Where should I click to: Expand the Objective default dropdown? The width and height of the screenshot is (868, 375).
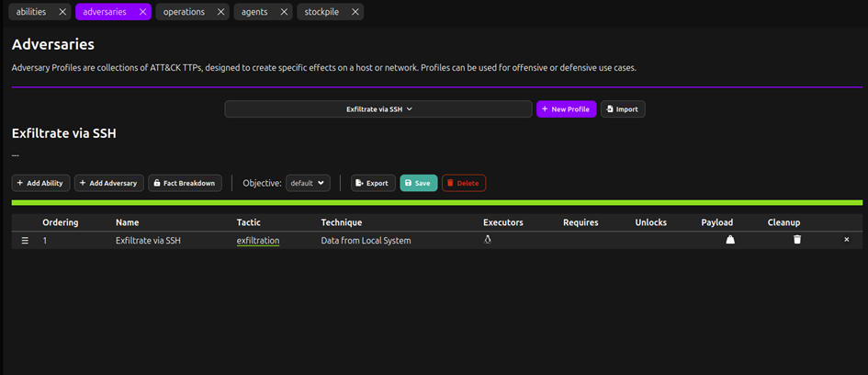tap(308, 183)
